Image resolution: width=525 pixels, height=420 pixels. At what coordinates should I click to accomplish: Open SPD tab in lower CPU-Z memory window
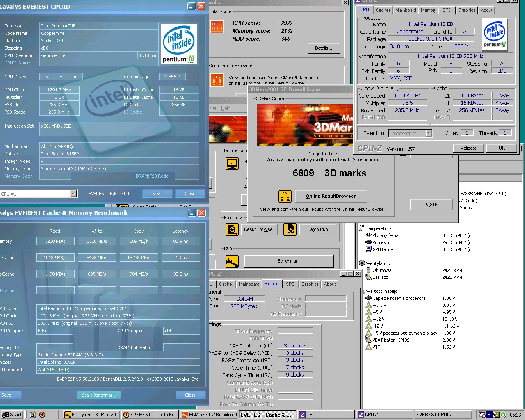tap(290, 284)
